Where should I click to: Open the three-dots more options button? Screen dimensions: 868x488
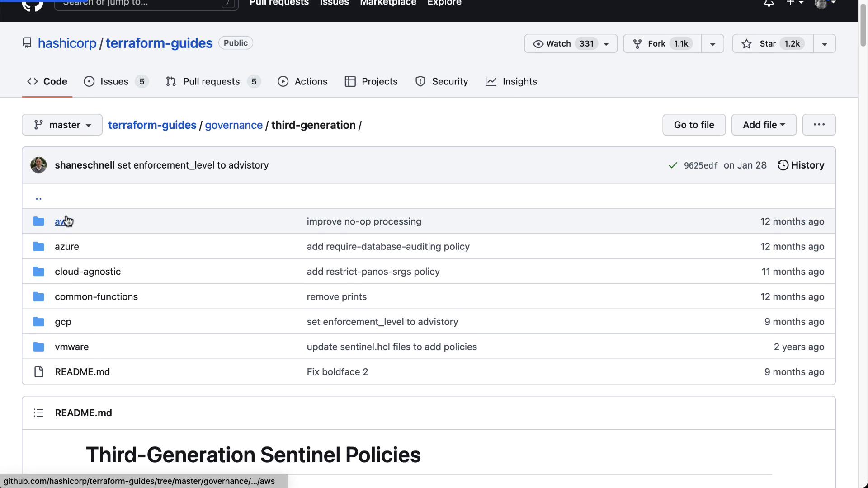coord(819,125)
